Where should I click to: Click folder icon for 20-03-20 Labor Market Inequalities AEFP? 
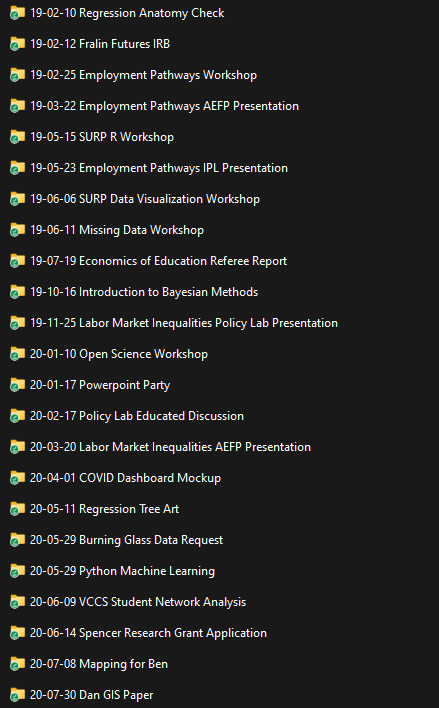click(x=17, y=447)
